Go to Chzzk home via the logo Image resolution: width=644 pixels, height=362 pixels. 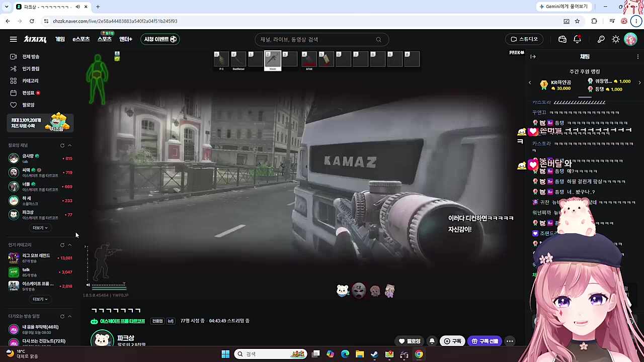tap(35, 39)
